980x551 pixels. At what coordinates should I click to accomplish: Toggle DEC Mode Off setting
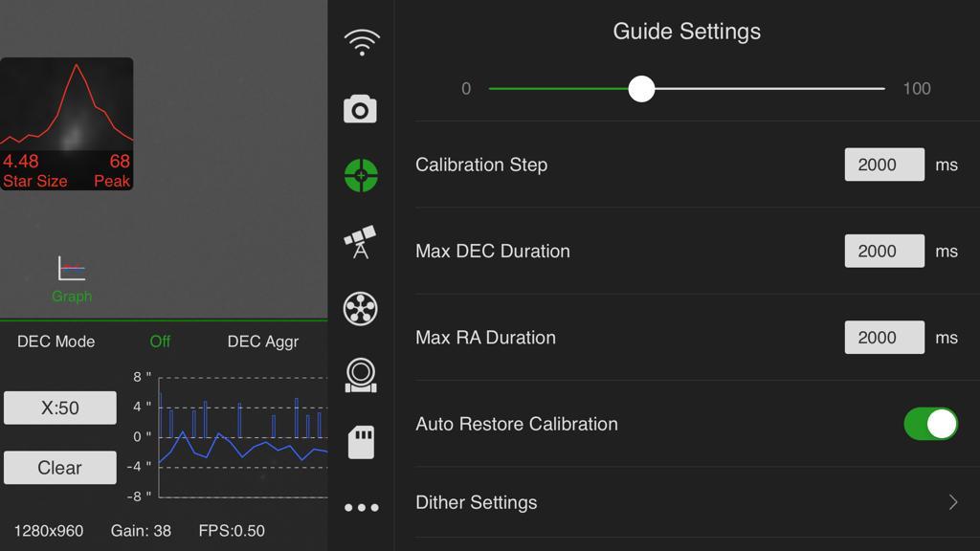(x=160, y=342)
